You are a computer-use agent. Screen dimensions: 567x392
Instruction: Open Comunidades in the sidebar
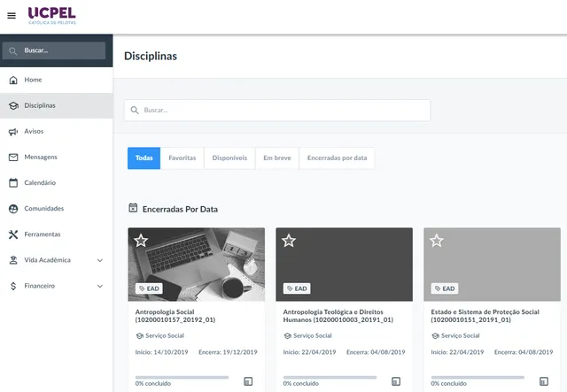click(x=57, y=209)
